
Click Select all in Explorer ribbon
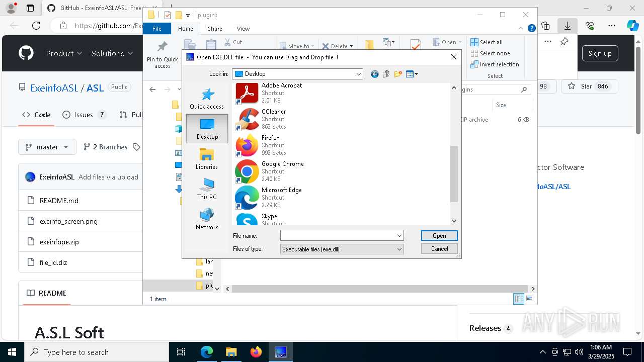coord(487,42)
